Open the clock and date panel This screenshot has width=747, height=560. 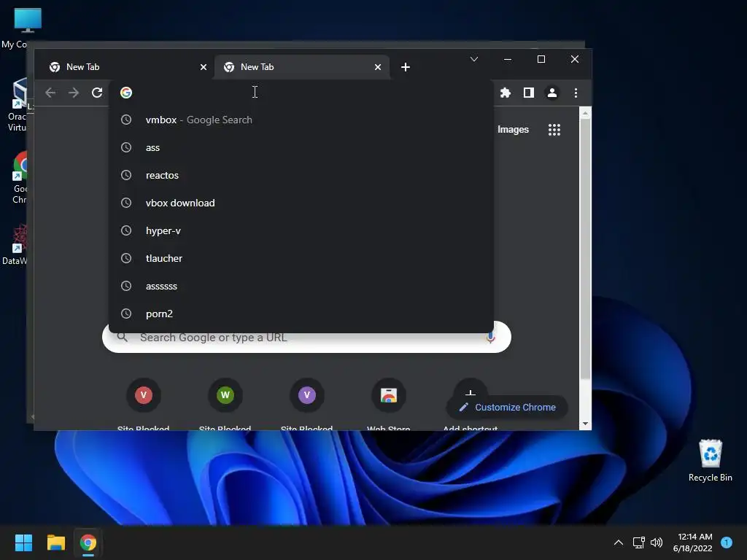coord(693,542)
